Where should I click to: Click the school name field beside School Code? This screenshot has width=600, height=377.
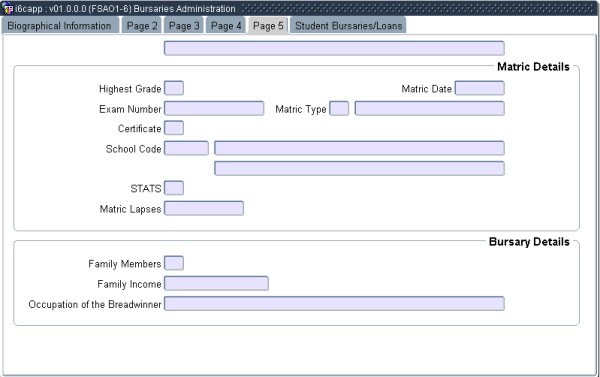[359, 148]
